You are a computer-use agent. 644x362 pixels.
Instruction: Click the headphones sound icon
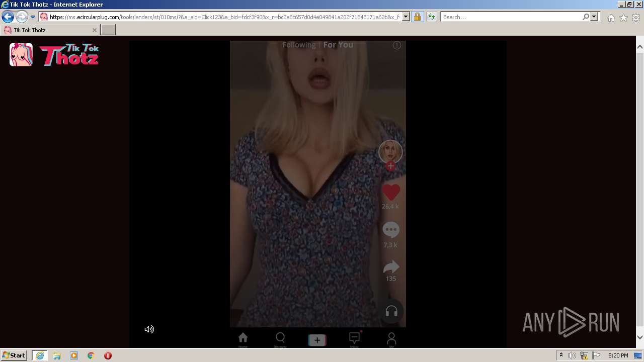click(x=391, y=311)
